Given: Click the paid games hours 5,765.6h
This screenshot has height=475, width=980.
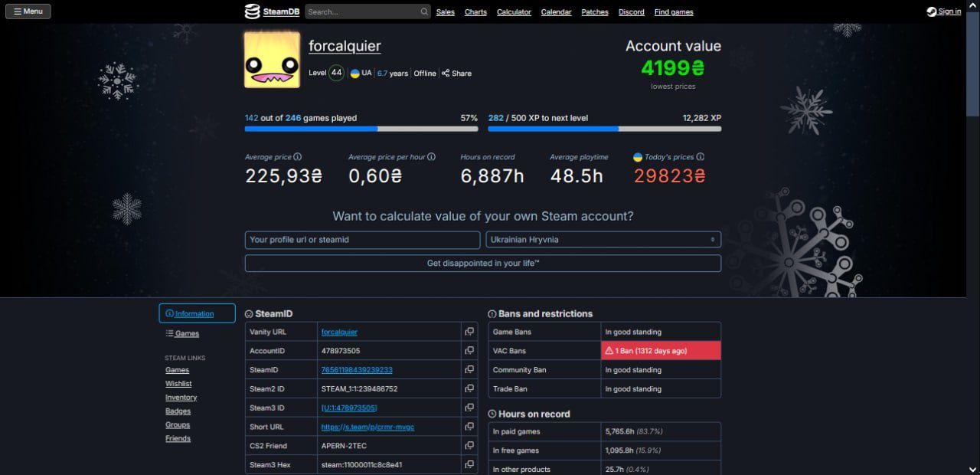Looking at the screenshot, I should coord(621,431).
